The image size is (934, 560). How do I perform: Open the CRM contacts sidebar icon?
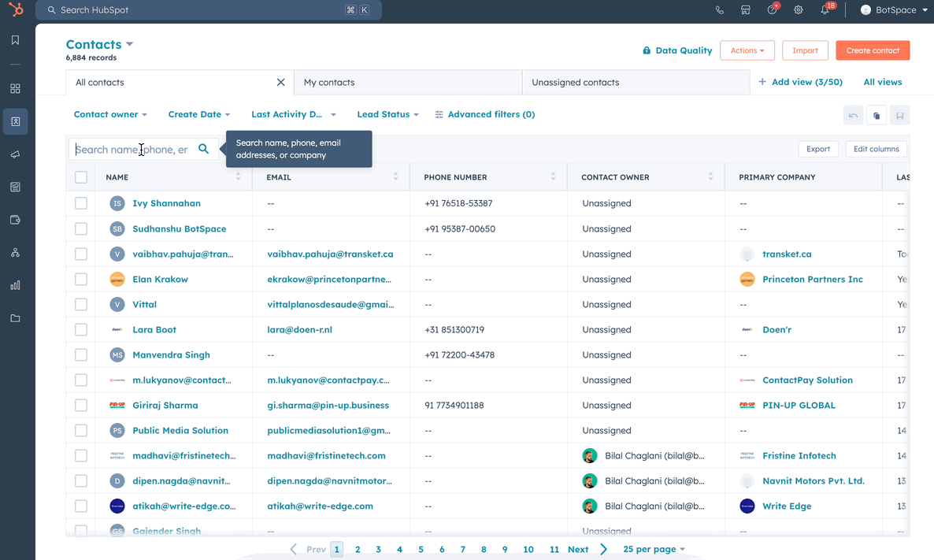point(16,121)
